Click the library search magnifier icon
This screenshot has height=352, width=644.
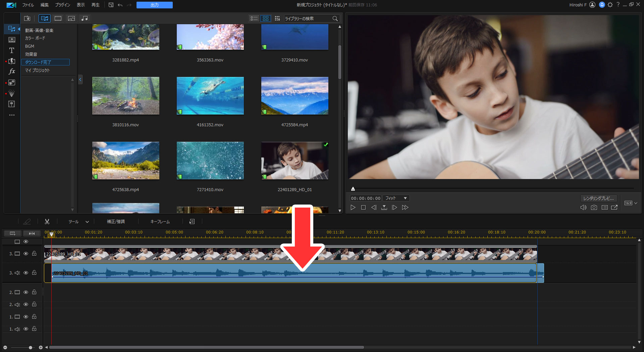tap(335, 18)
